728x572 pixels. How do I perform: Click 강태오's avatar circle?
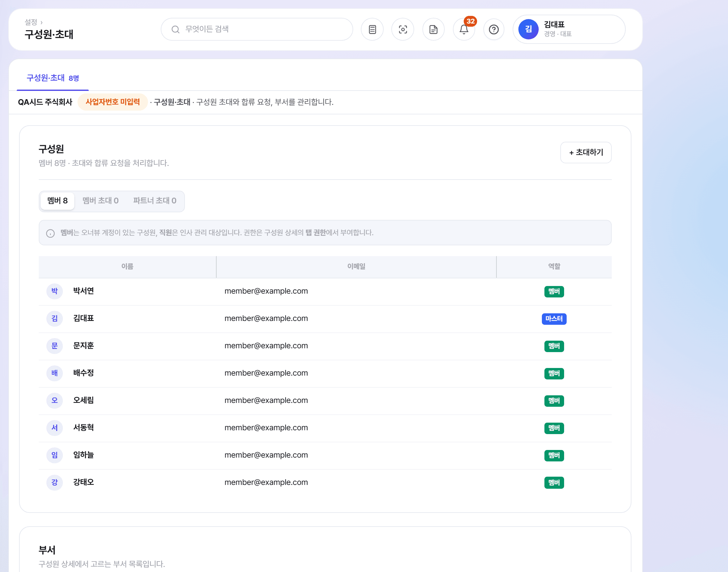click(55, 483)
